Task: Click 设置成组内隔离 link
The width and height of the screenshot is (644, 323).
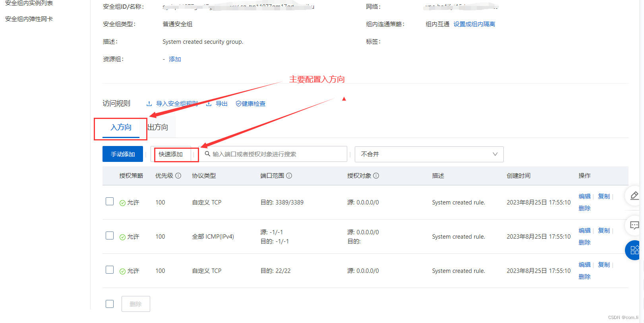Action: point(474,24)
